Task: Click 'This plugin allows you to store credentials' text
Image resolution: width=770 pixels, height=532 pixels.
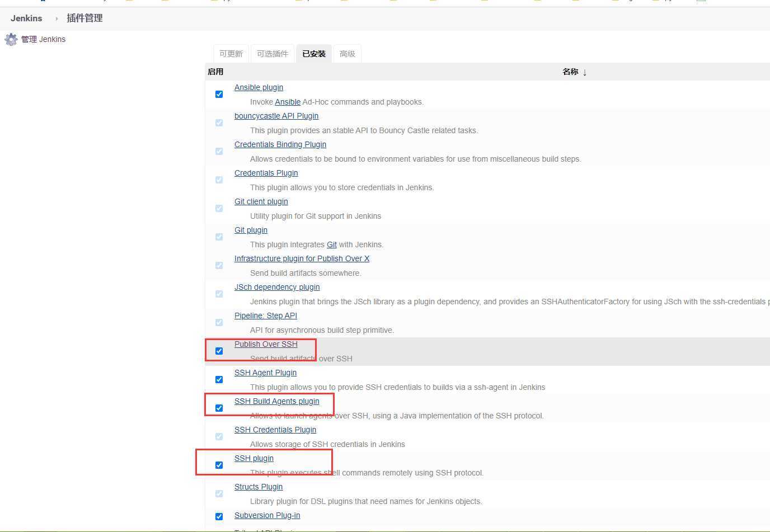Action: (342, 187)
